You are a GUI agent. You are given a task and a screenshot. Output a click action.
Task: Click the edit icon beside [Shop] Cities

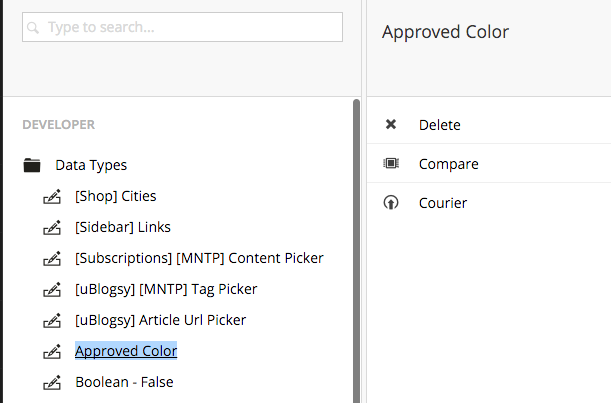(x=52, y=196)
